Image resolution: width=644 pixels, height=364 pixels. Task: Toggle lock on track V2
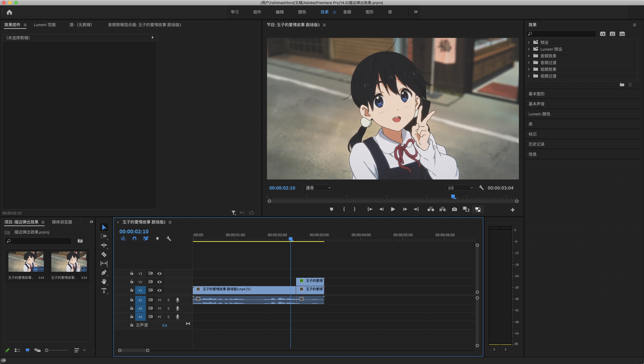131,281
